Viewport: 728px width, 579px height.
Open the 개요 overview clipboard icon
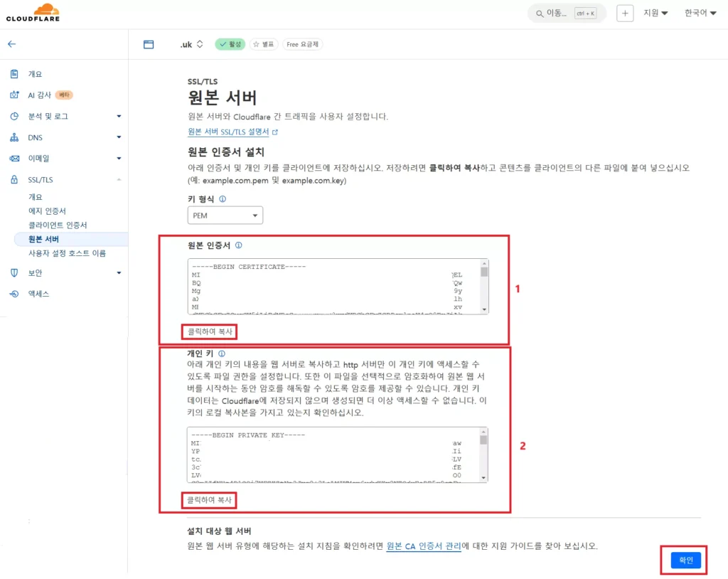pyautogui.click(x=14, y=74)
